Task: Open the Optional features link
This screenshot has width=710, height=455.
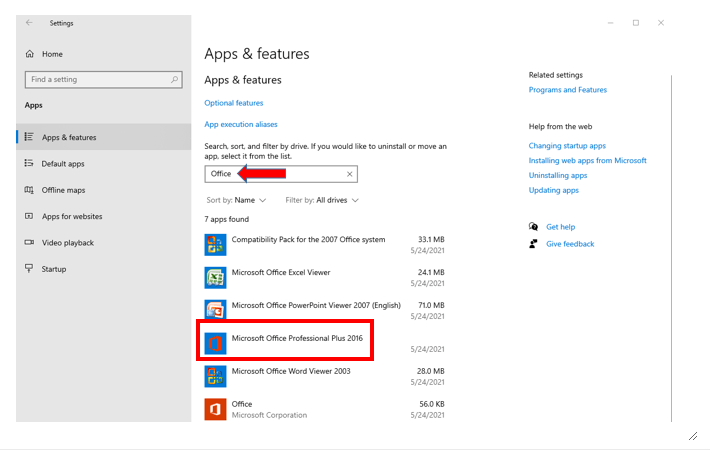Action: (234, 103)
